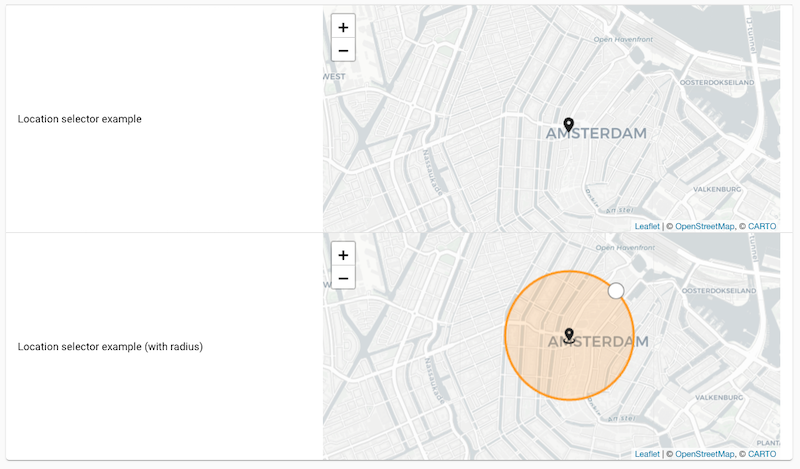Open the OpenStreetMap link in the top map
The height and width of the screenshot is (469, 800).
(x=704, y=227)
